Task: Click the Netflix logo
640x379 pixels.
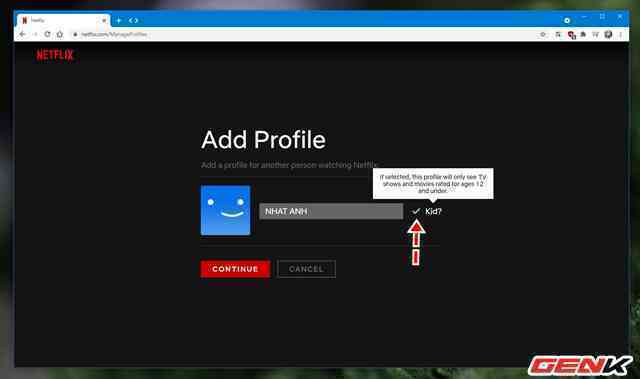Action: [55, 55]
